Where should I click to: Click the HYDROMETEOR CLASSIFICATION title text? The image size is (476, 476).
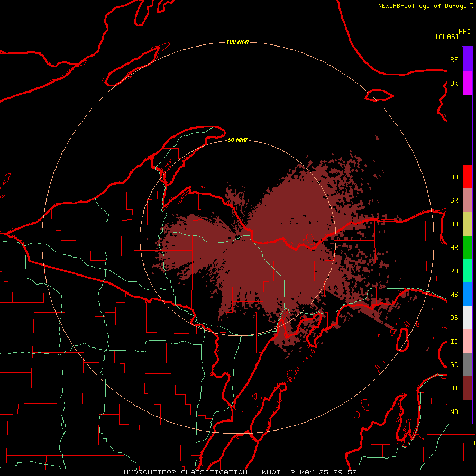[186, 472]
